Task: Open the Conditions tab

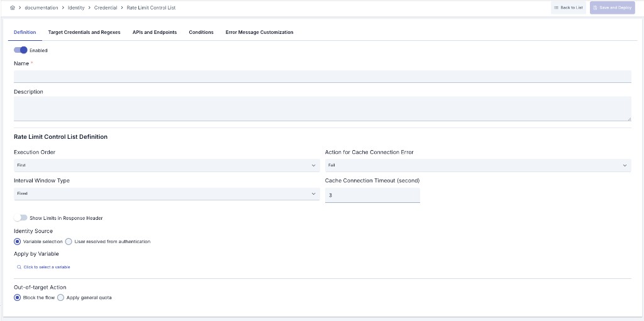Action: 201,32
